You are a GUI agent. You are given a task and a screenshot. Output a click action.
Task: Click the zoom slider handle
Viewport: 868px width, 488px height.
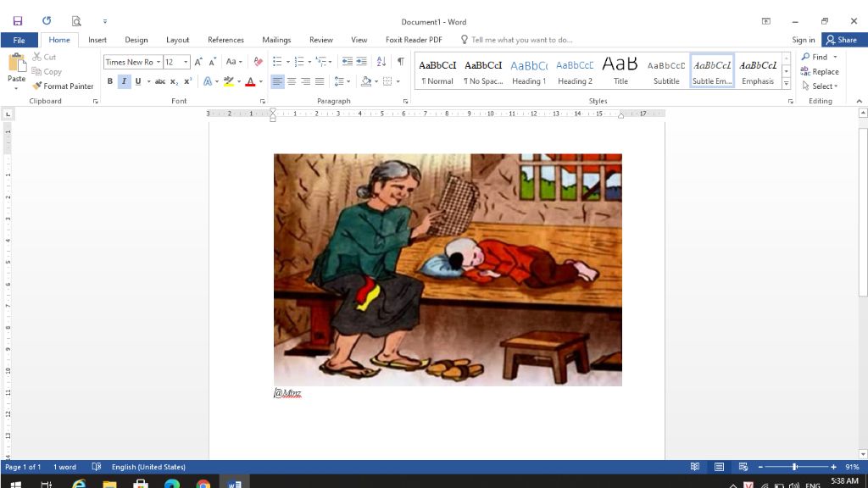[795, 467]
